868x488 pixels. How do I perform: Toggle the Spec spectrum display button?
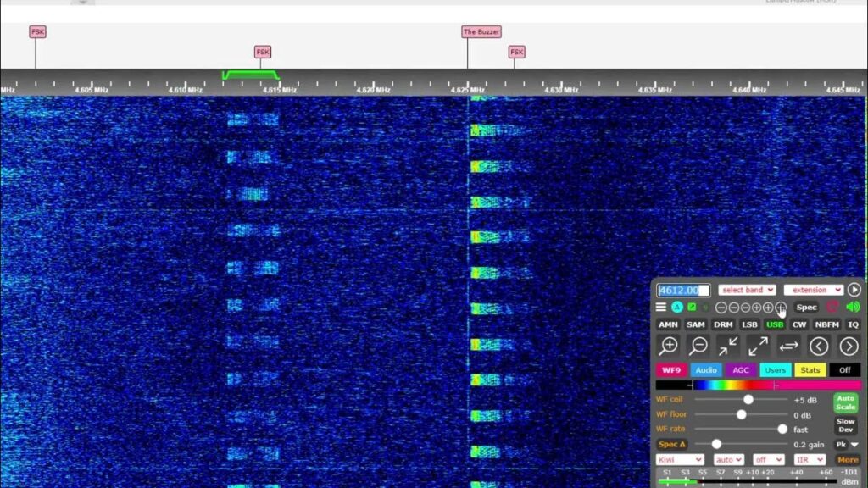[x=807, y=307]
